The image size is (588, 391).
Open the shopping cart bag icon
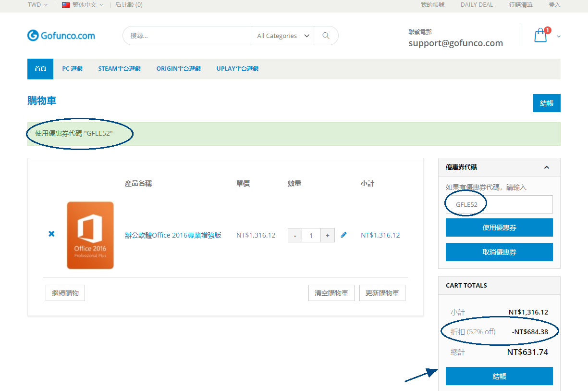pos(540,36)
